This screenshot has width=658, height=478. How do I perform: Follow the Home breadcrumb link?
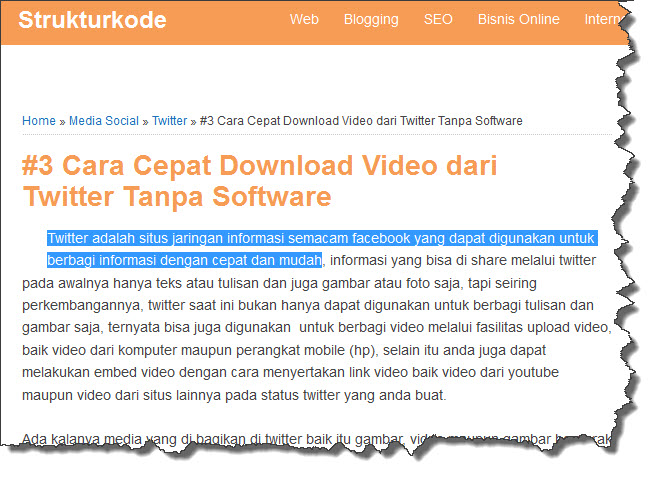tap(39, 121)
